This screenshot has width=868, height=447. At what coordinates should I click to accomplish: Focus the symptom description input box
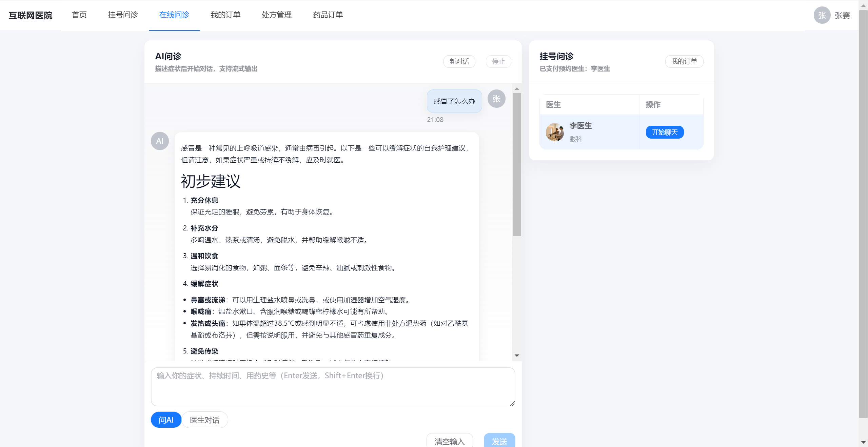coord(333,387)
